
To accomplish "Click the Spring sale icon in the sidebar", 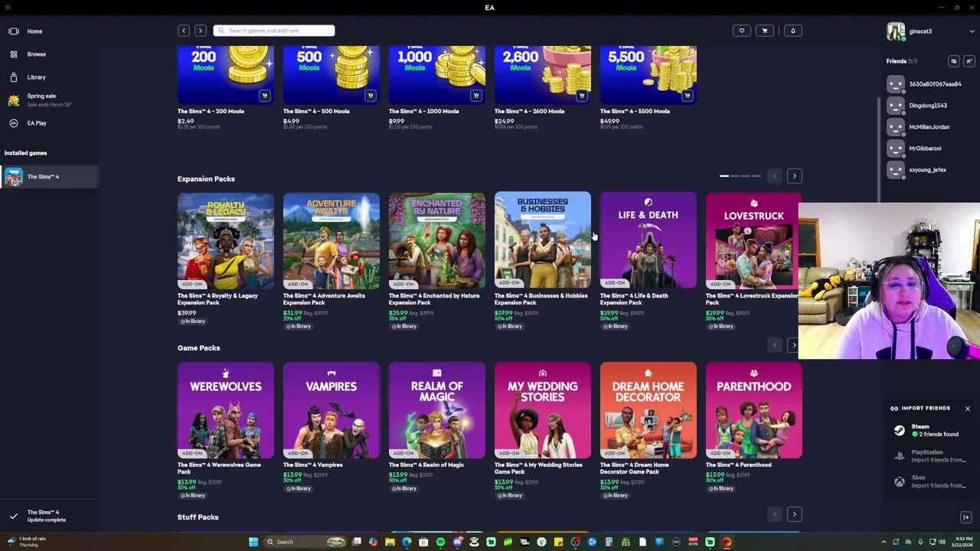I will click(13, 100).
